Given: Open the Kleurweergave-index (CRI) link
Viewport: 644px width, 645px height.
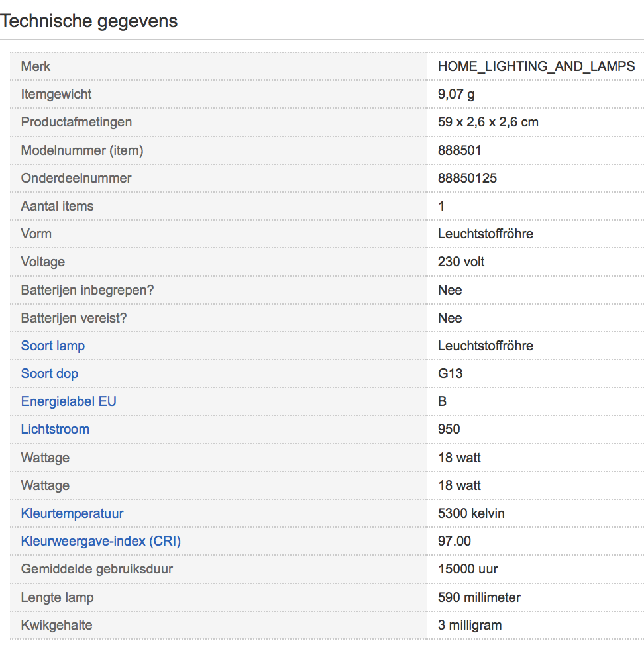Looking at the screenshot, I should tap(101, 541).
